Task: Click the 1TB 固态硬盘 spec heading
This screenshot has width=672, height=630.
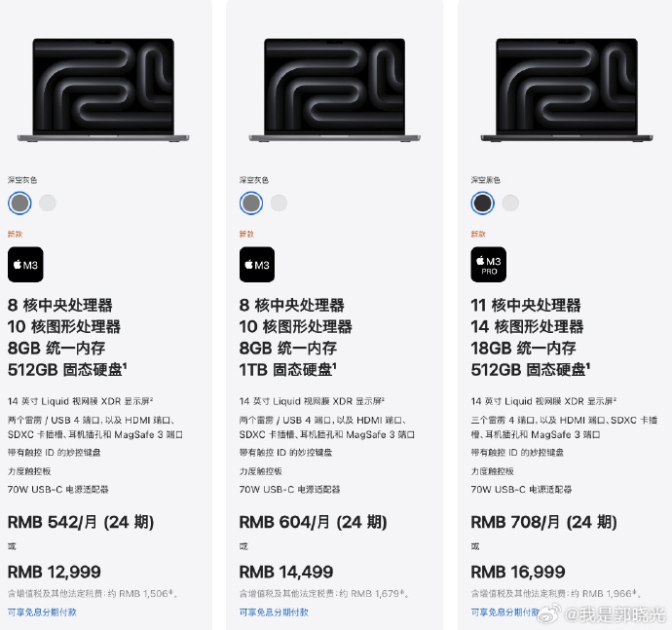Action: coord(287,369)
